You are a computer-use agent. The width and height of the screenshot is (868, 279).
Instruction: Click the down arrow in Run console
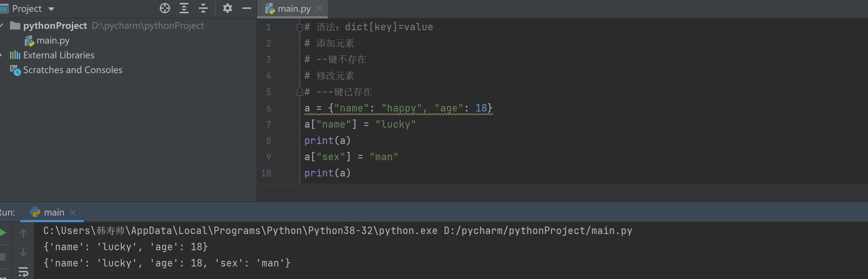pyautogui.click(x=23, y=252)
